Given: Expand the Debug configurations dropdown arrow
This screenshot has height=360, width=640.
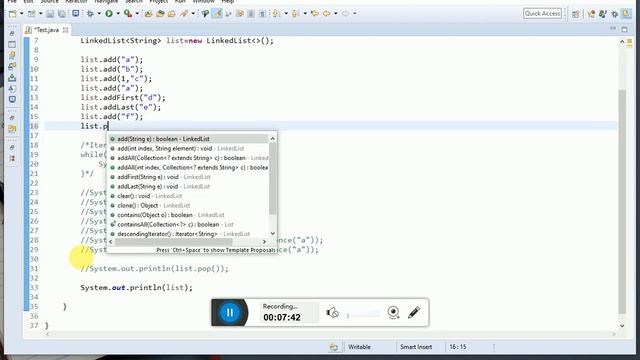Looking at the screenshot, I should [x=99, y=13].
